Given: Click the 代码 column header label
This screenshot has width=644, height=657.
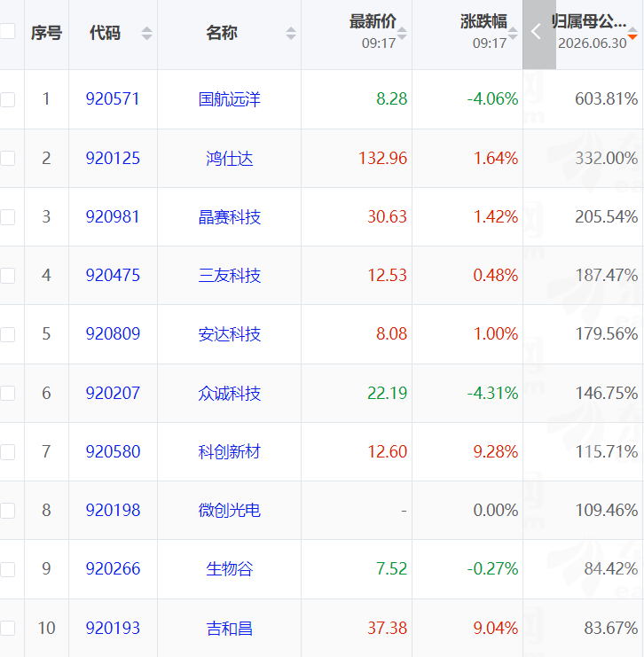Looking at the screenshot, I should click(105, 33).
